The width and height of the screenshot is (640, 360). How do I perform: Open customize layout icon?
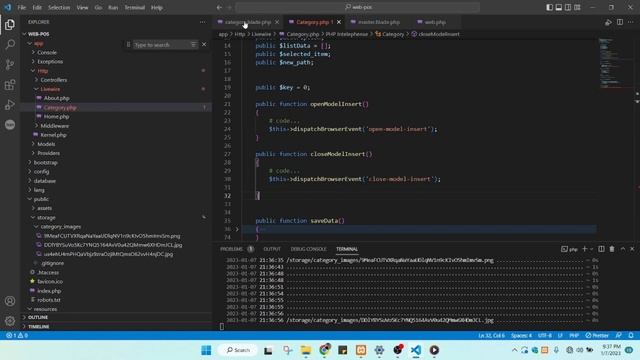[x=577, y=7]
